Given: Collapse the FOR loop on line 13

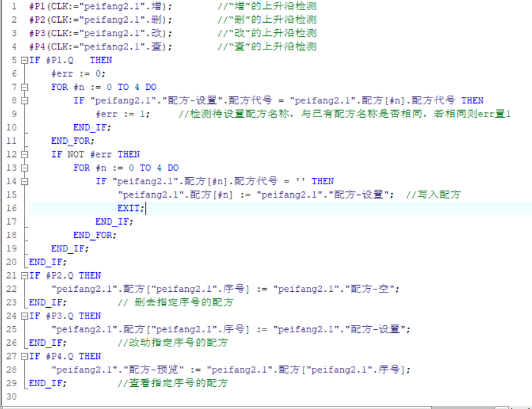Looking at the screenshot, I should 24,168.
